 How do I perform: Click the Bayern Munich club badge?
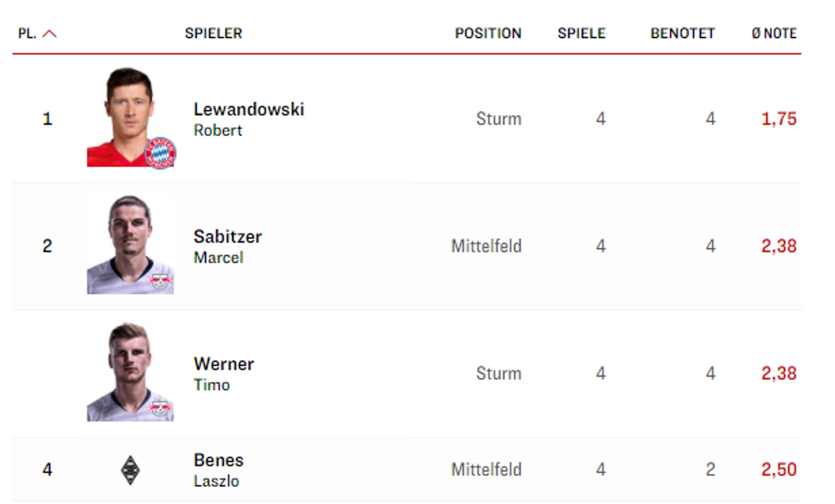click(x=160, y=153)
